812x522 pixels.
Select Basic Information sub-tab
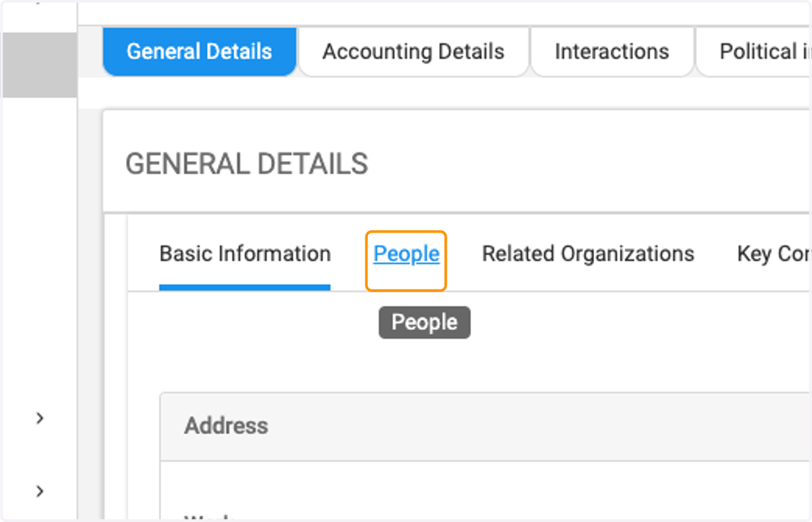(245, 254)
